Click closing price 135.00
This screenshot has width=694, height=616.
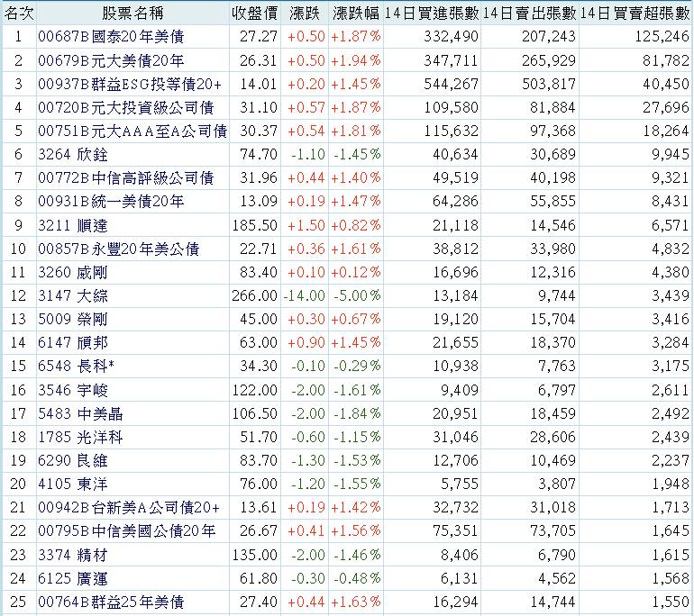pos(255,555)
